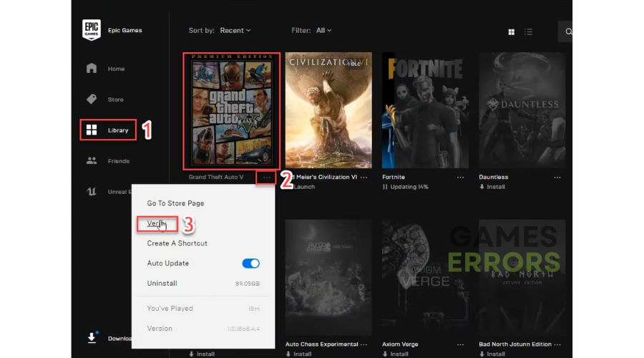Click the Grand Theft Auto V title

point(216,177)
